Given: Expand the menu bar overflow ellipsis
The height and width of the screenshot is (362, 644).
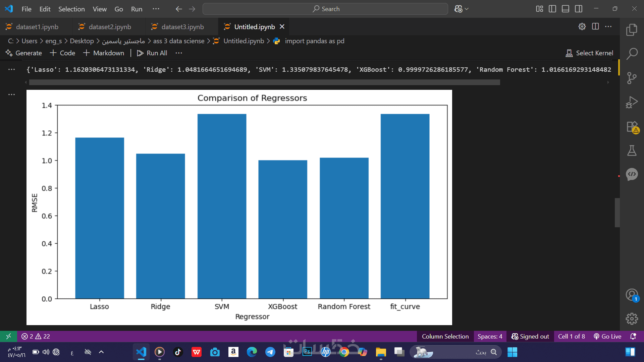Looking at the screenshot, I should pyautogui.click(x=156, y=9).
